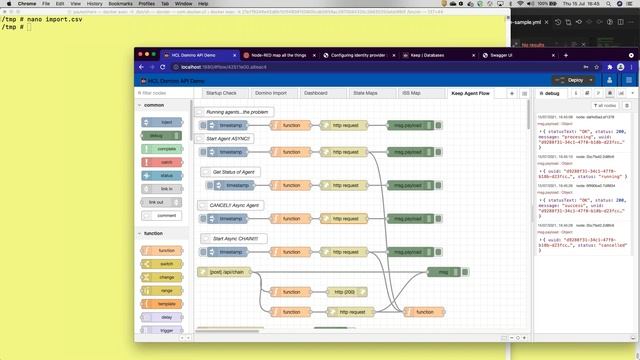Add the inject node from the palette
This screenshot has height=360, width=640.
click(x=162, y=122)
